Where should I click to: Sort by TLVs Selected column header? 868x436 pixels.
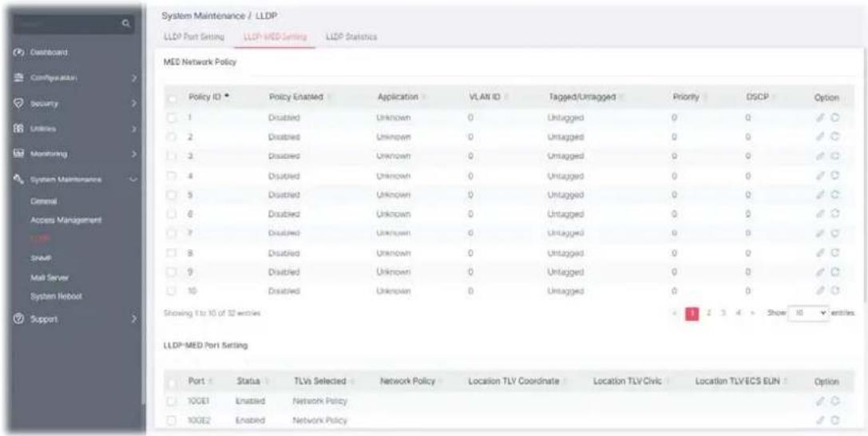(324, 382)
